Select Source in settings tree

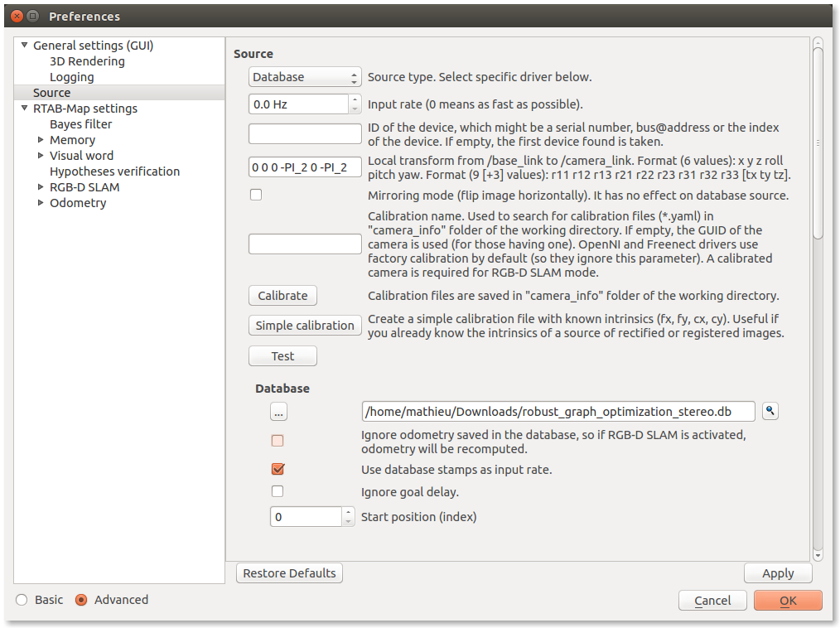pos(51,93)
